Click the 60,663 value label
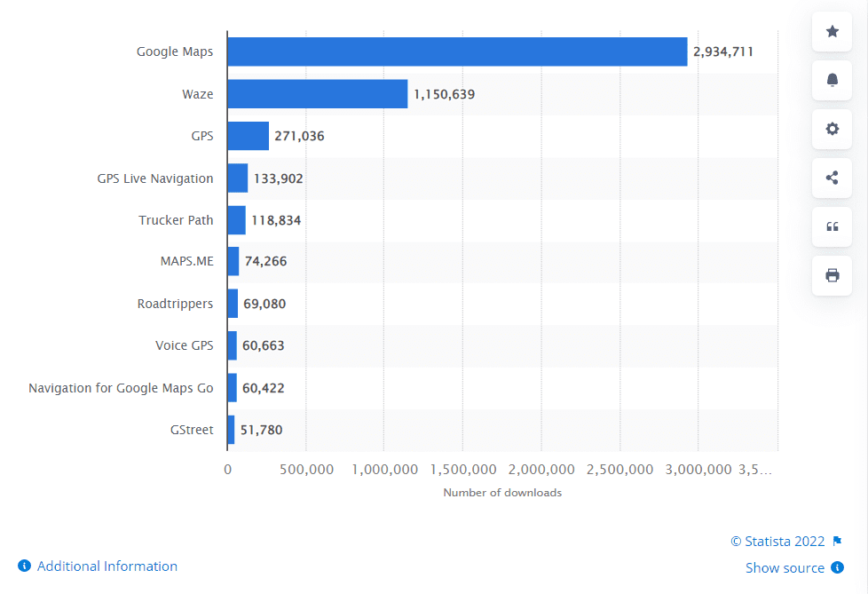The height and width of the screenshot is (594, 868). pyautogui.click(x=264, y=345)
